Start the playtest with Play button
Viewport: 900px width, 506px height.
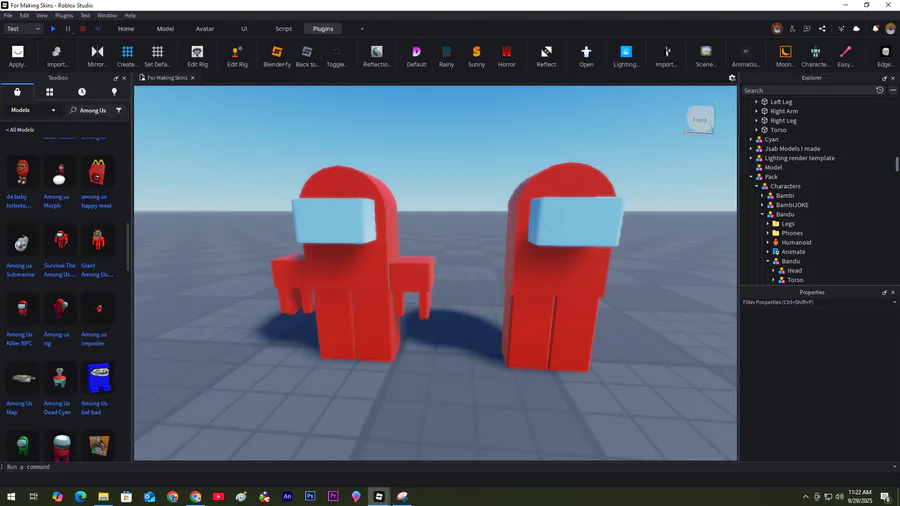tap(53, 29)
